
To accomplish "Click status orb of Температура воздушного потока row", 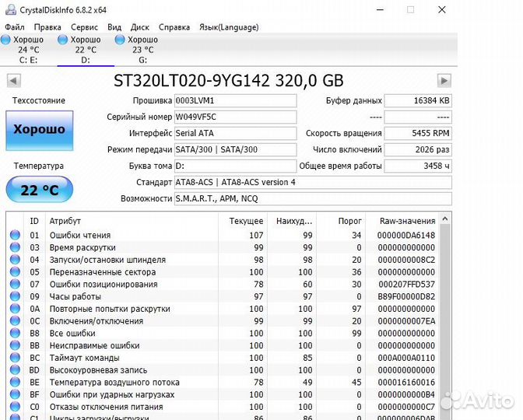I will tap(15, 382).
